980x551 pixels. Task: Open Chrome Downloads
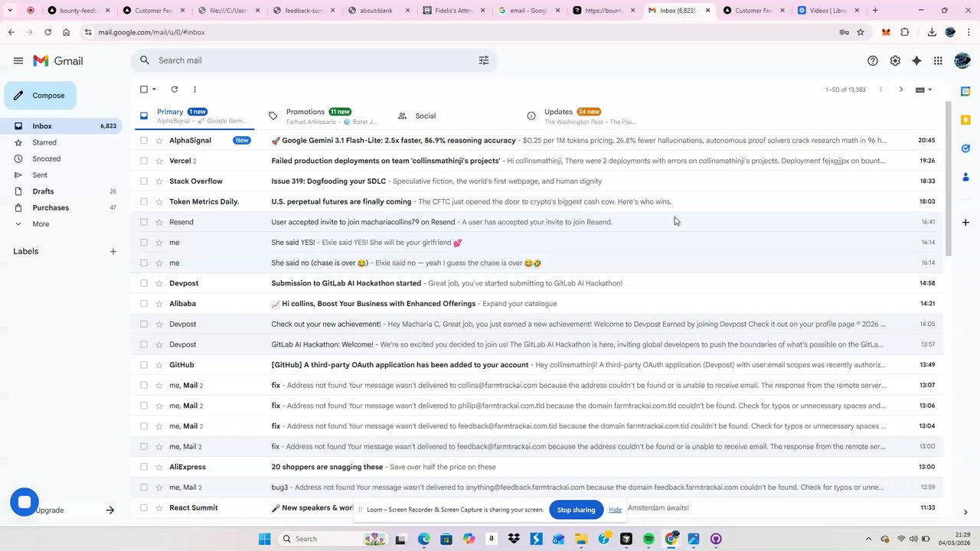pyautogui.click(x=932, y=32)
